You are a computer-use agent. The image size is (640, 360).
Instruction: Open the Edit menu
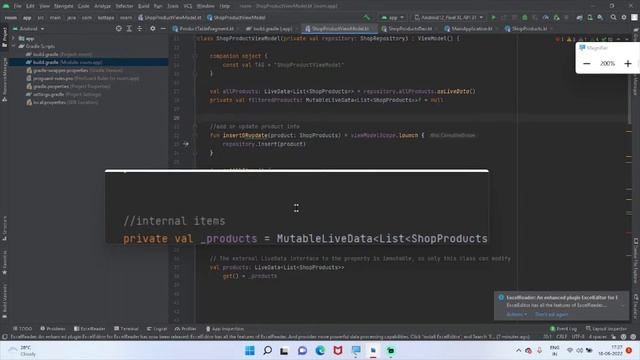31,6
